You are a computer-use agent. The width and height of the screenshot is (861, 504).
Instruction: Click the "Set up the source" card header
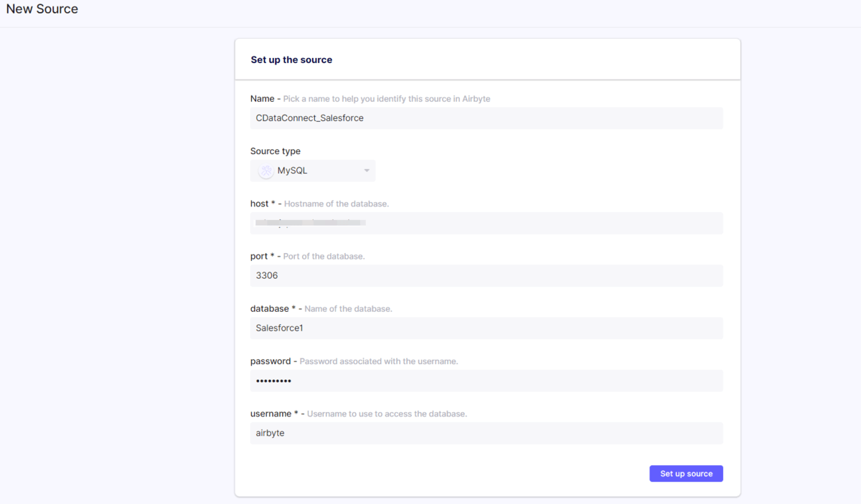pos(291,60)
